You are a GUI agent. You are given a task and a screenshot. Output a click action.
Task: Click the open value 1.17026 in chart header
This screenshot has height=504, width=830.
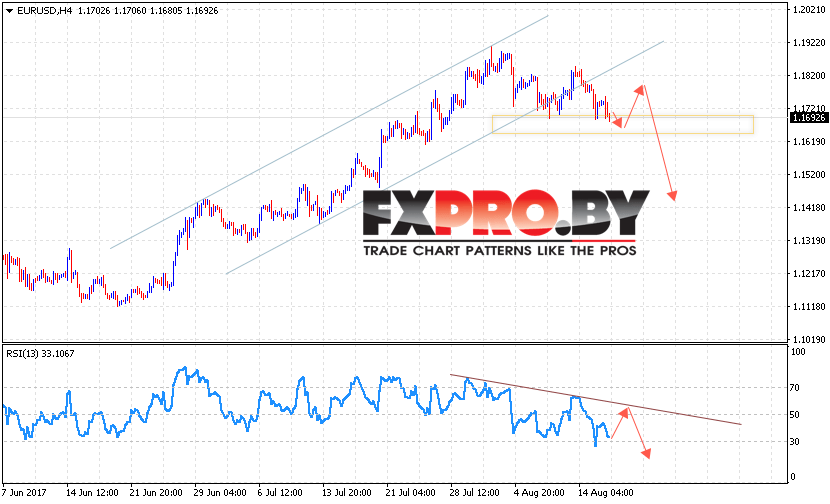click(94, 11)
